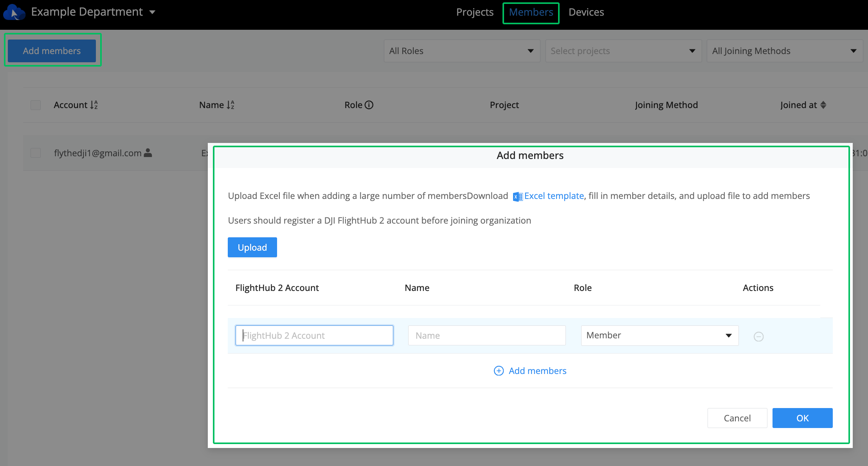This screenshot has width=868, height=466.
Task: Click the Excel file icon in dialog
Action: click(x=518, y=197)
